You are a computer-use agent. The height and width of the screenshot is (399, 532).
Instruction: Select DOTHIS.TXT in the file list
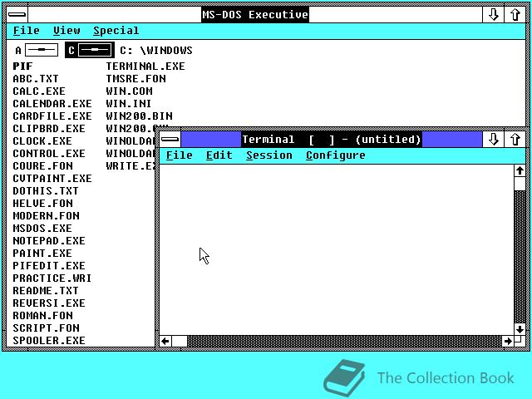pyautogui.click(x=46, y=190)
